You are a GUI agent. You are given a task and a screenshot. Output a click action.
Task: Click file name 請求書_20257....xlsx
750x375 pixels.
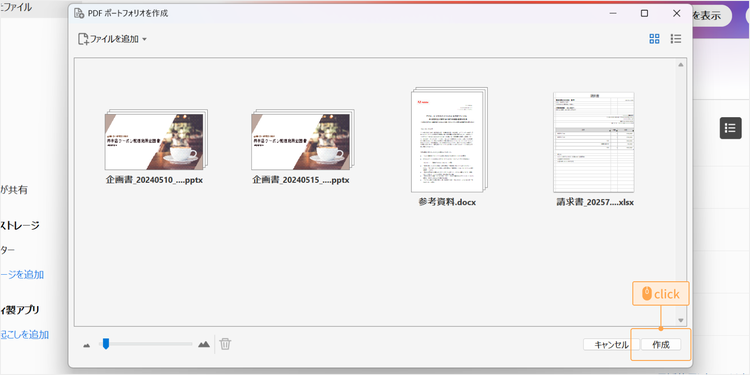595,202
